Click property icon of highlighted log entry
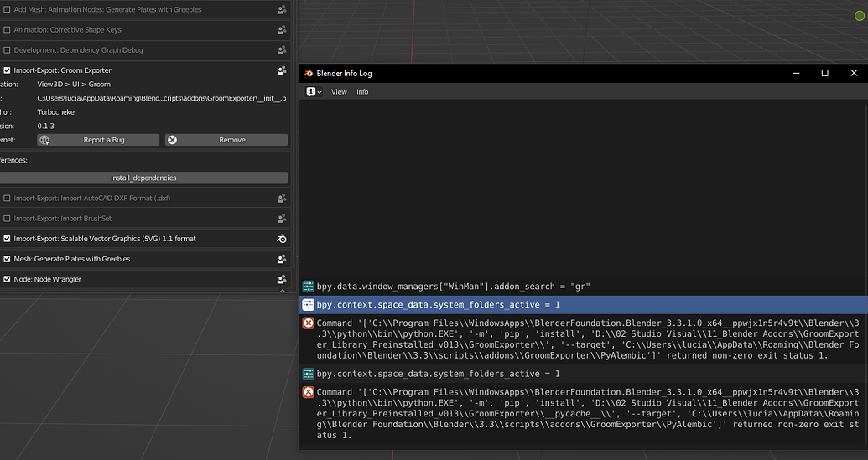 point(309,305)
